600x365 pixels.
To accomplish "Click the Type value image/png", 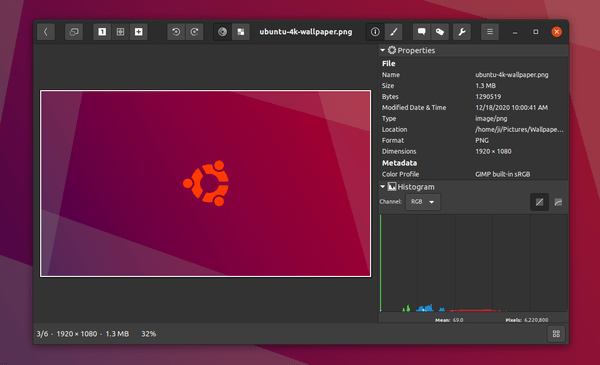I will click(491, 119).
